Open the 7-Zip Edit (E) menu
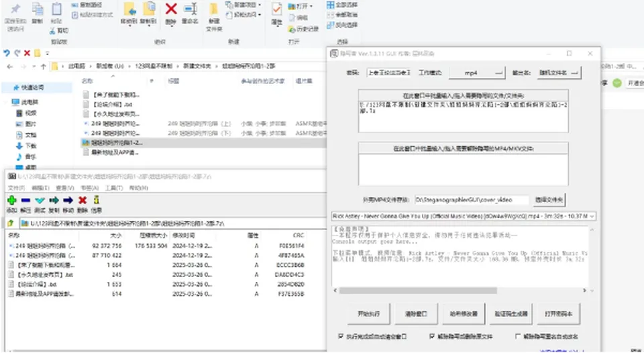The height and width of the screenshot is (353, 644). (x=41, y=188)
